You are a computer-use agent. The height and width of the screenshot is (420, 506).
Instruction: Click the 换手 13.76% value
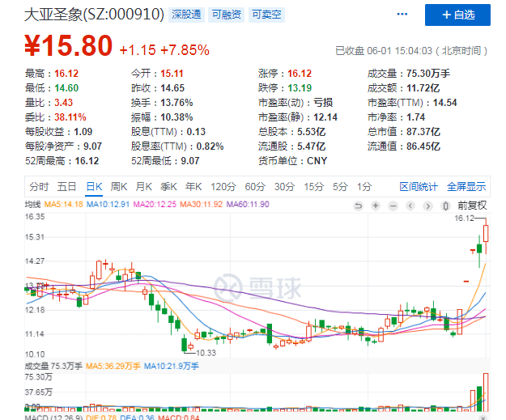coord(176,103)
